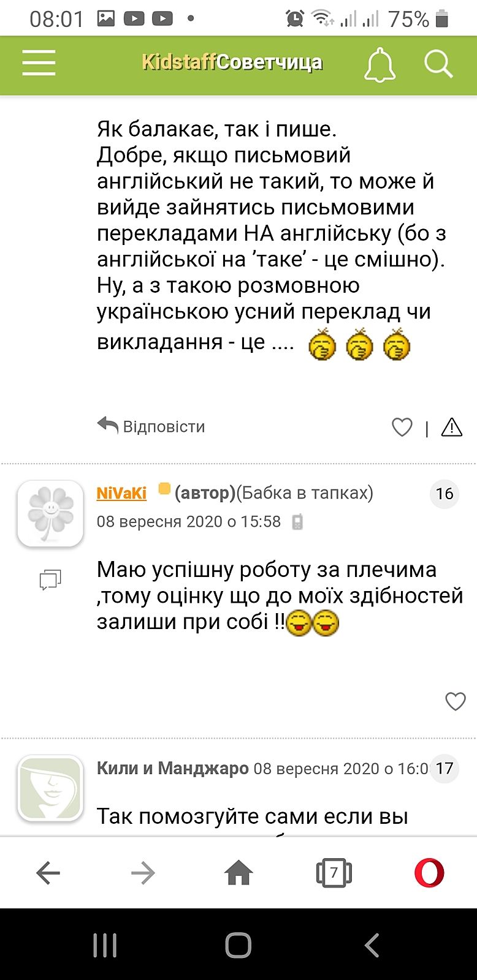
Task: Open the comment thread icon under NiVaKi's avatar
Action: pyautogui.click(x=50, y=579)
